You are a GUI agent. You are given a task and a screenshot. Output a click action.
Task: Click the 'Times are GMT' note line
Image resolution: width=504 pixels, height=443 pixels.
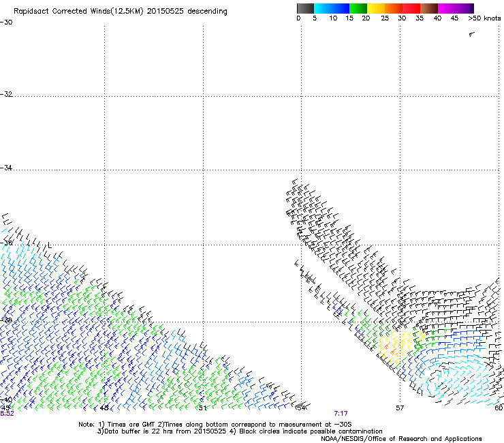(215, 425)
